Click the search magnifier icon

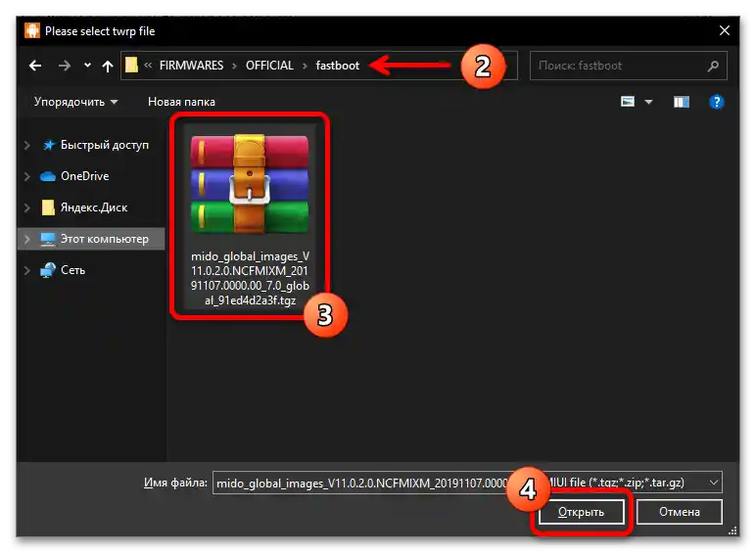(713, 66)
